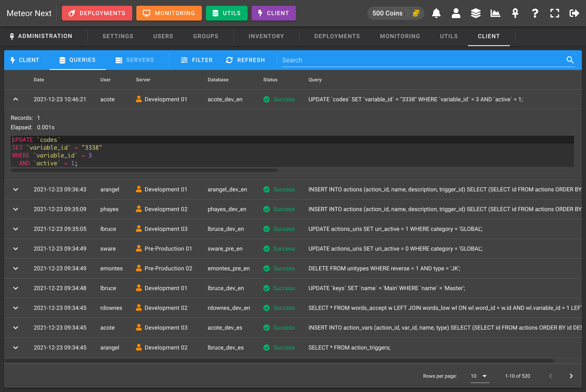Open the user profile icon

(456, 13)
